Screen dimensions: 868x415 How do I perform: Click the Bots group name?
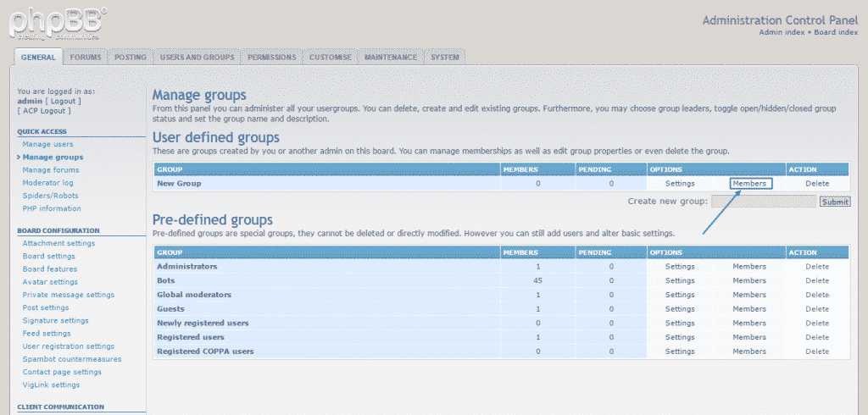(166, 280)
